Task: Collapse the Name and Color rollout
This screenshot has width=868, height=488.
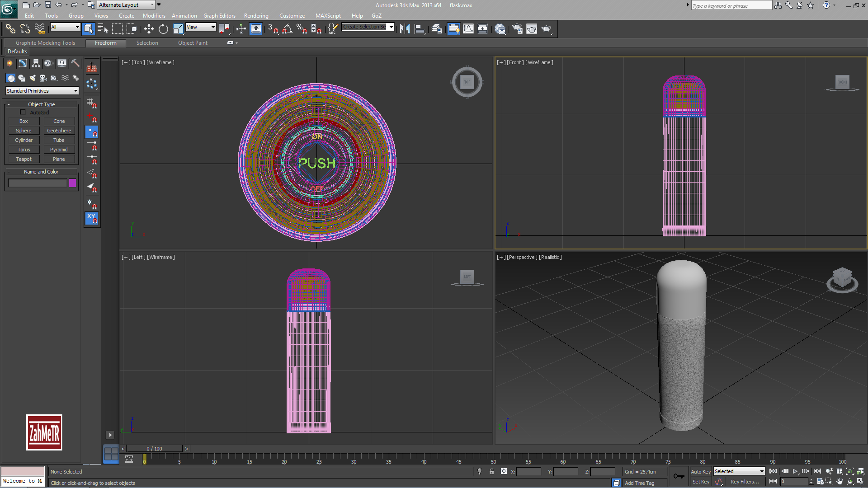Action: click(41, 172)
